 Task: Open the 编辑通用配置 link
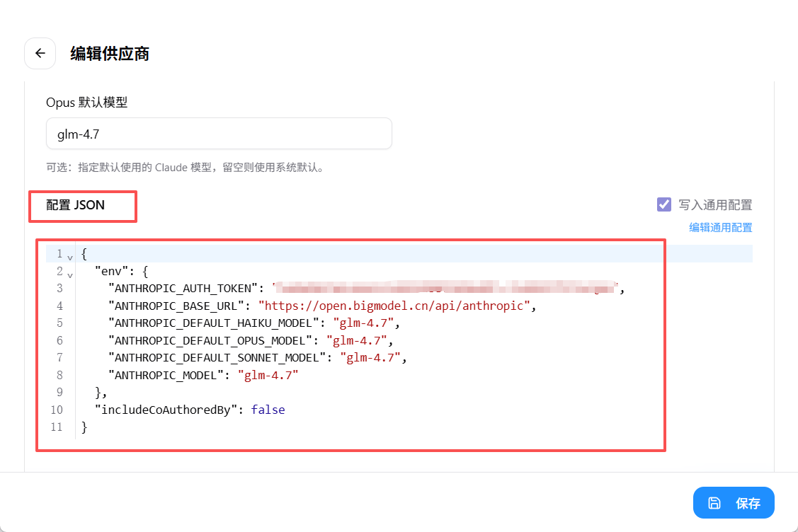coord(720,227)
